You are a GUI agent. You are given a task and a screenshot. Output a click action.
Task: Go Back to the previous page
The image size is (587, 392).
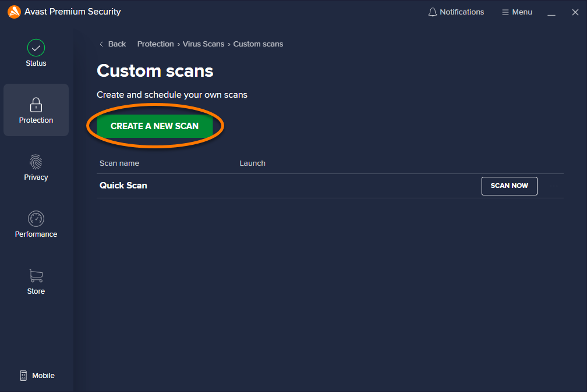click(x=113, y=44)
